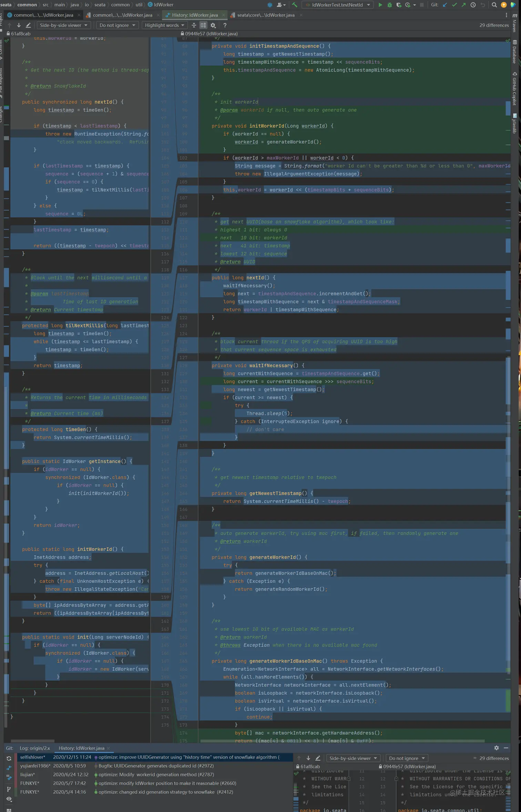Open diff help question mark

pyautogui.click(x=225, y=25)
